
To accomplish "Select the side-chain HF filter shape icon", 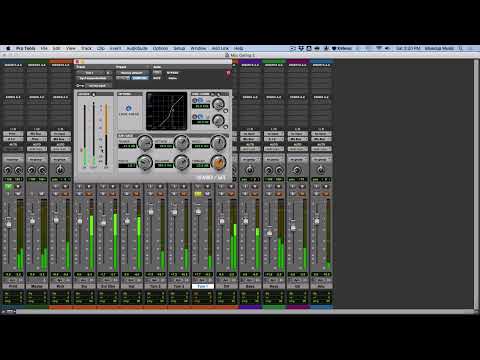I will (200, 100).
